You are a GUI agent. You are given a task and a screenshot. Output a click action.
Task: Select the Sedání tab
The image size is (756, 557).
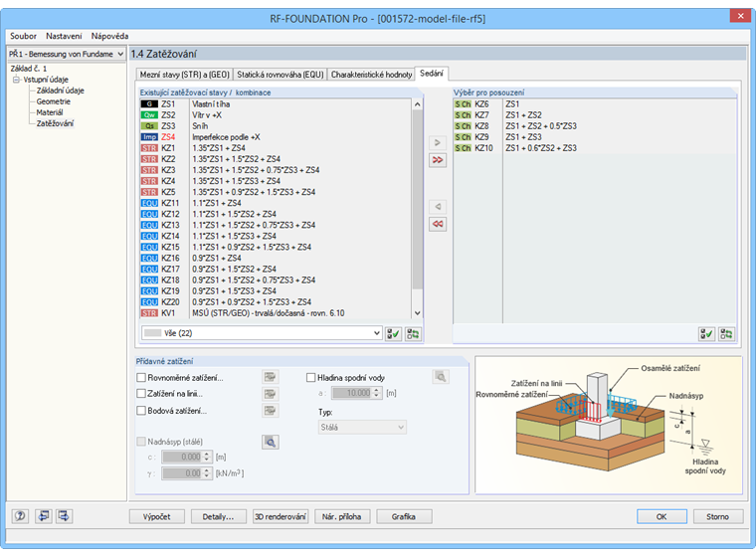click(431, 74)
